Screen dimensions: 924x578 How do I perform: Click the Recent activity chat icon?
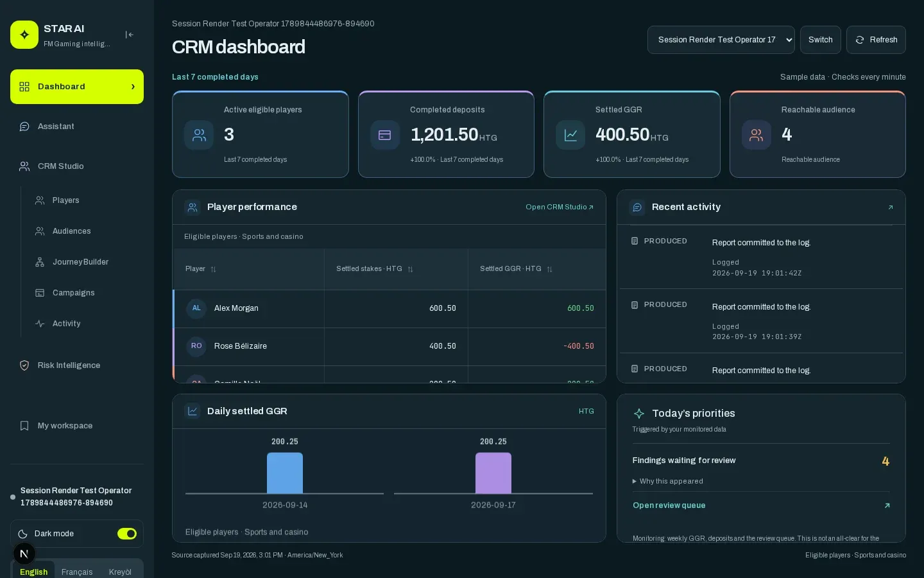point(637,207)
